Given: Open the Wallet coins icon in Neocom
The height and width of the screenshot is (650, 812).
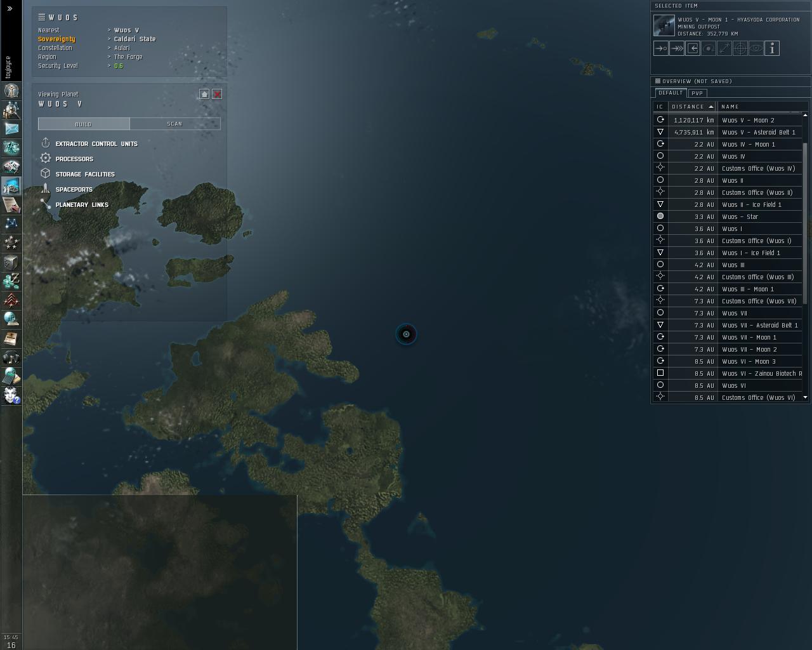Looking at the screenshot, I should [11, 281].
